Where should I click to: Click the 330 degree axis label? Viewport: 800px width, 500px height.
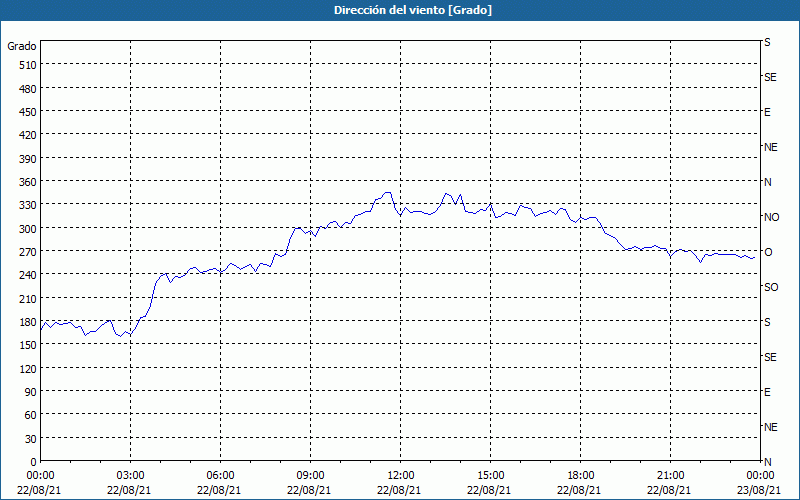tap(28, 205)
